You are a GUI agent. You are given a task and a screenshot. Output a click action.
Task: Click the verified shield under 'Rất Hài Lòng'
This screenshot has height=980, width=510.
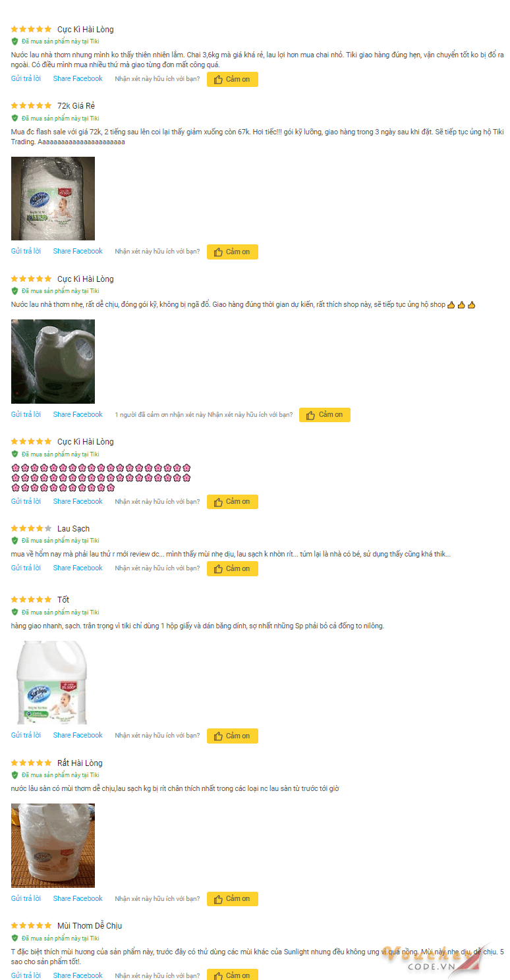coord(14,775)
